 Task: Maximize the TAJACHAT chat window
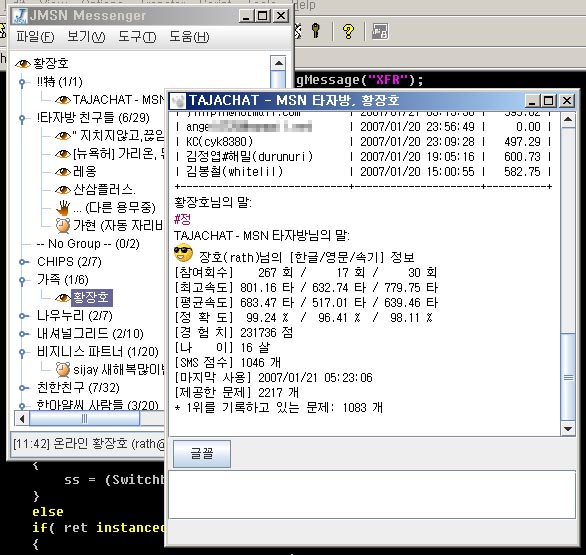click(548, 101)
